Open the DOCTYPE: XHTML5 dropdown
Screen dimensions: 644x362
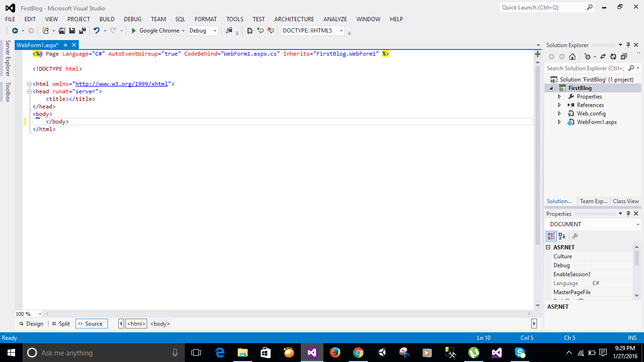[x=341, y=31]
